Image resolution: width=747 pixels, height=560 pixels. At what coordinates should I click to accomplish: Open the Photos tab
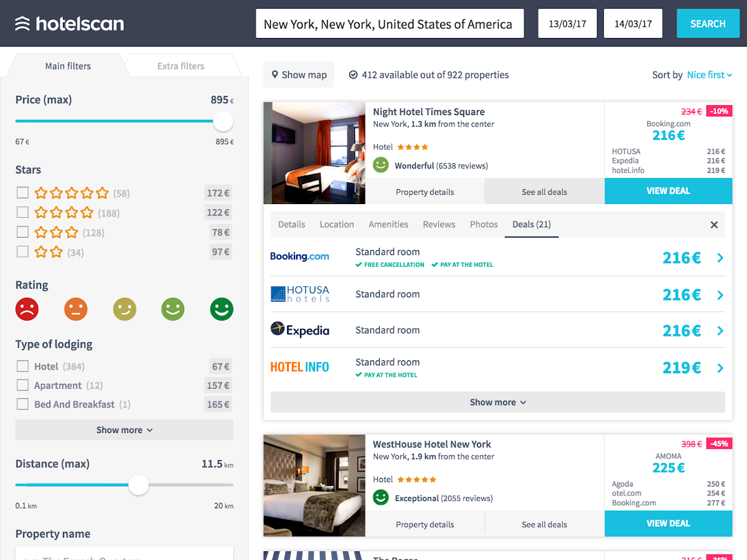[484, 225]
